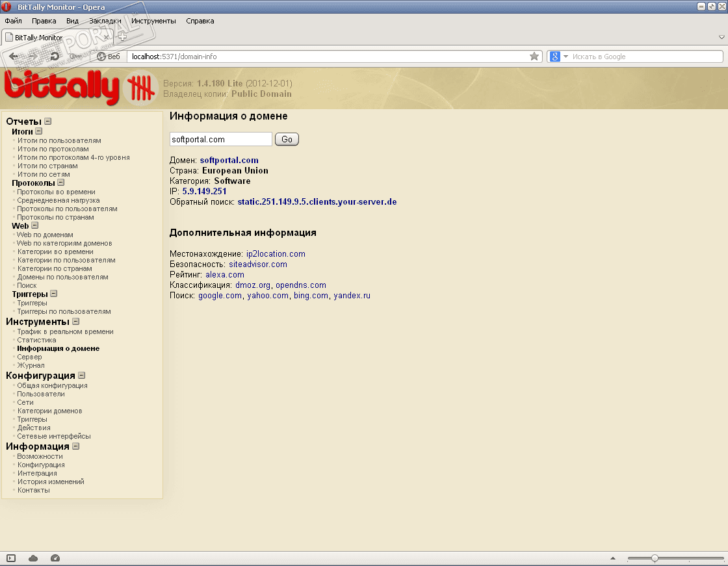
Task: Click the domain name input field
Action: point(221,139)
